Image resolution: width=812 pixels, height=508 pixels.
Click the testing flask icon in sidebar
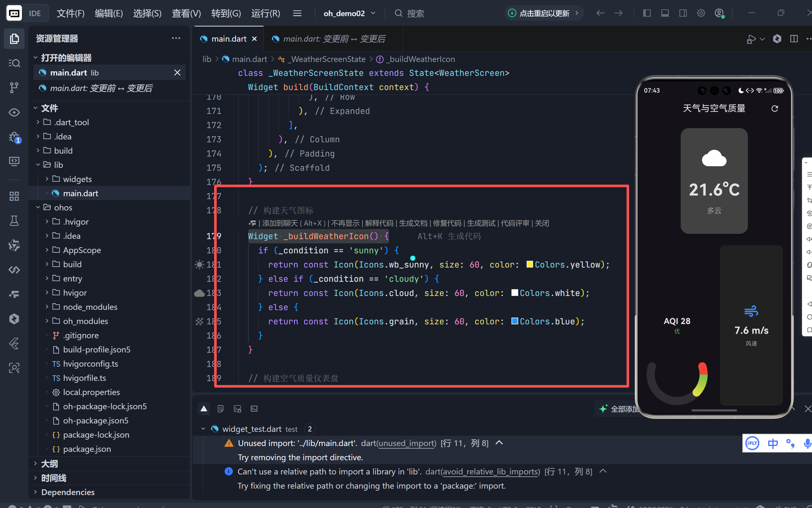[x=14, y=221]
